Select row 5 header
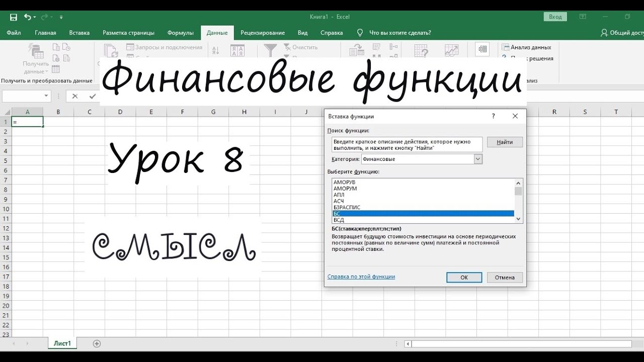 [6, 160]
